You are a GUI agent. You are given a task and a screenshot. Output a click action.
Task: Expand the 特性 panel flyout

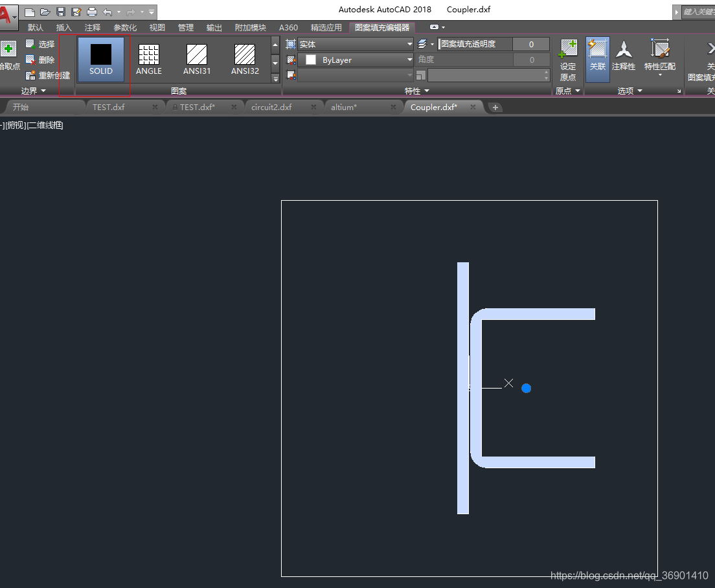[x=416, y=91]
